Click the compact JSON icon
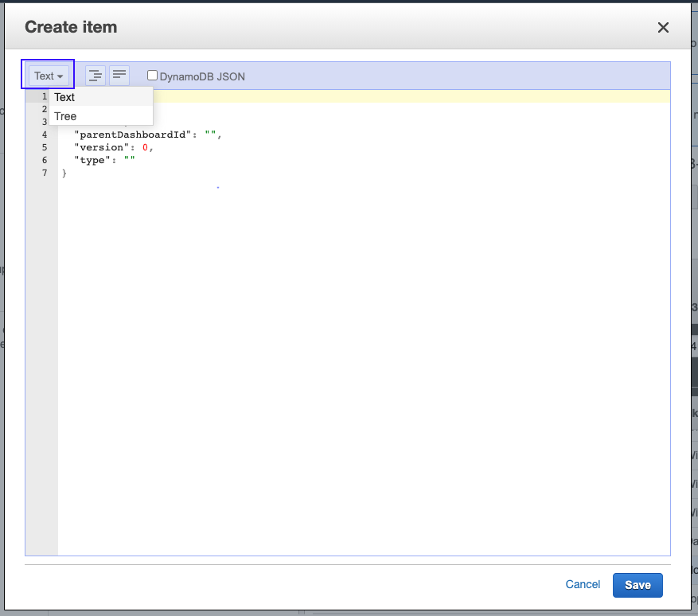The image size is (698, 616). pyautogui.click(x=119, y=76)
